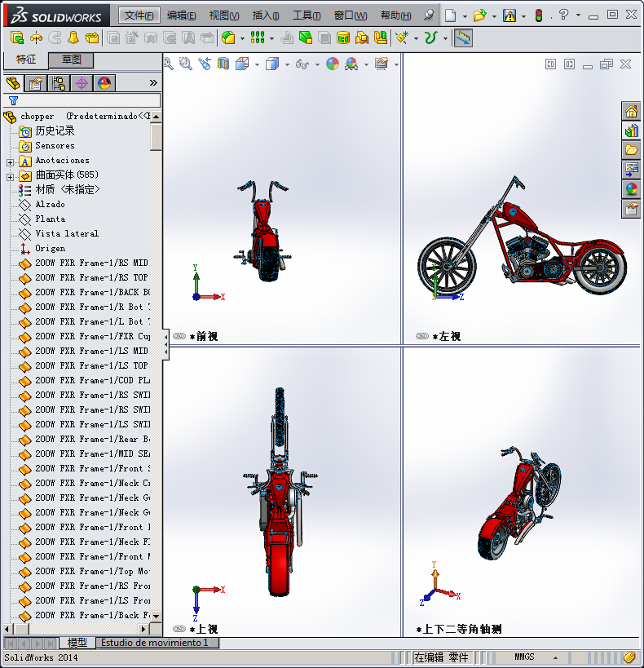Click the linear pattern green dots icon
The height and width of the screenshot is (668, 644).
tap(258, 38)
